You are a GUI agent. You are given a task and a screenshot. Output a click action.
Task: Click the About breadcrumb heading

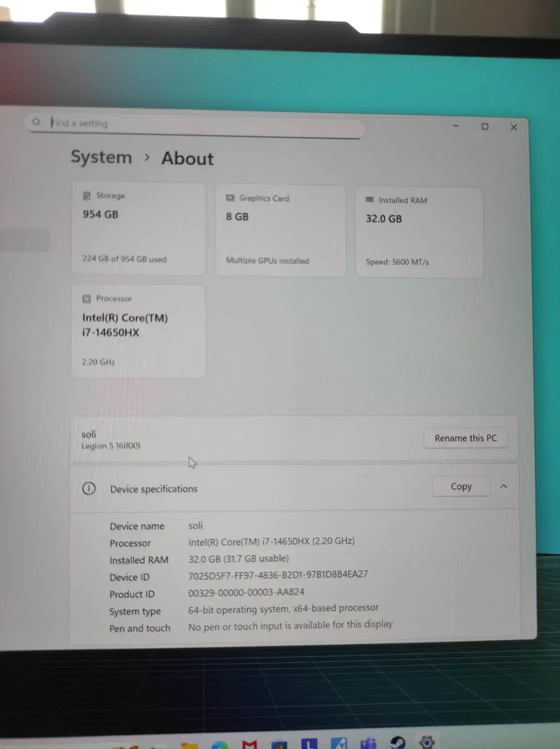coord(187,158)
